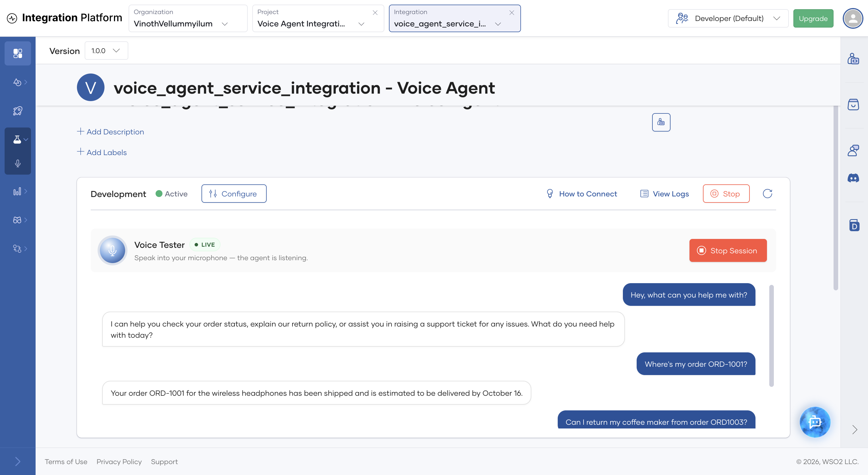The height and width of the screenshot is (475, 868).
Task: Expand the left sidebar with bottom chevron
Action: [18, 461]
